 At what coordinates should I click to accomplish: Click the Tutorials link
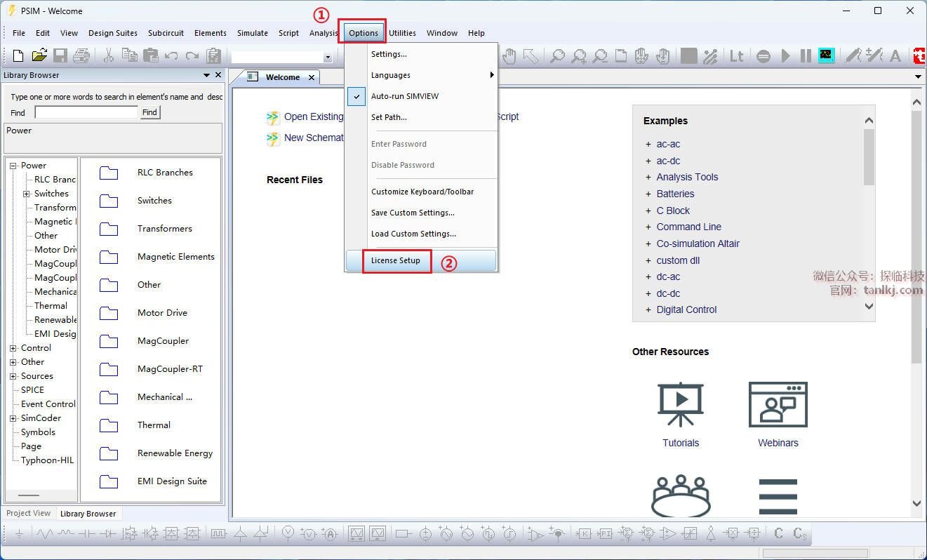681,443
